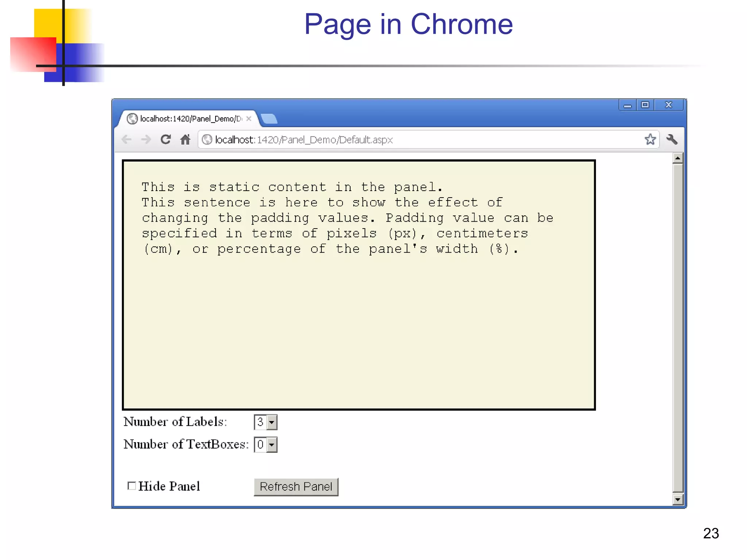Viewport: 747px width, 560px height.
Task: Toggle the Hide Panel checkbox
Action: [132, 486]
